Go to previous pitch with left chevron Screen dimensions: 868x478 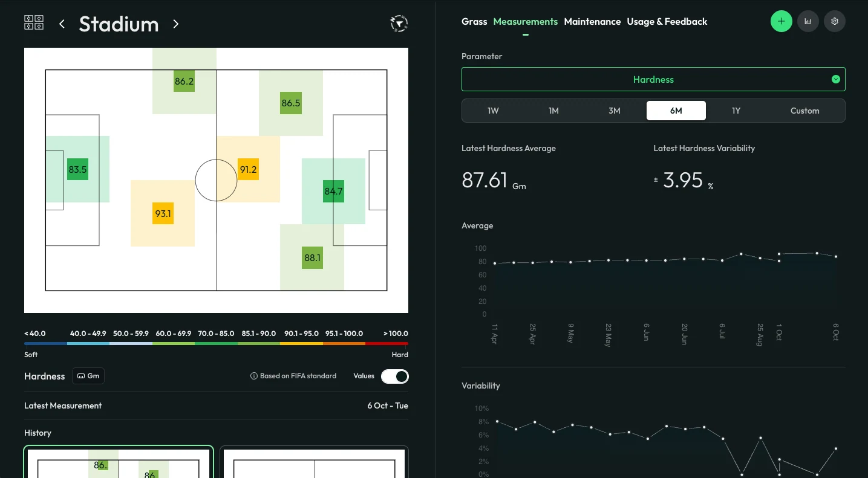62,24
